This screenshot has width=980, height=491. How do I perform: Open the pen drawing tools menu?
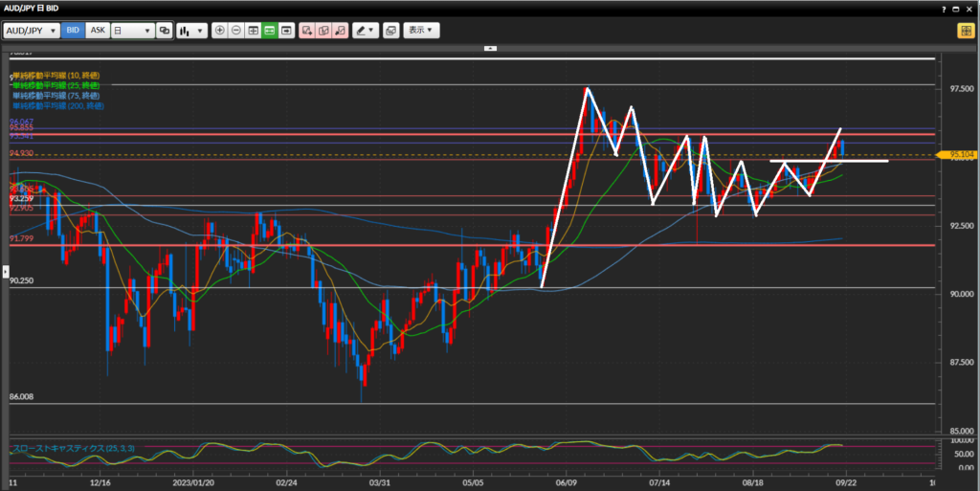click(x=365, y=31)
